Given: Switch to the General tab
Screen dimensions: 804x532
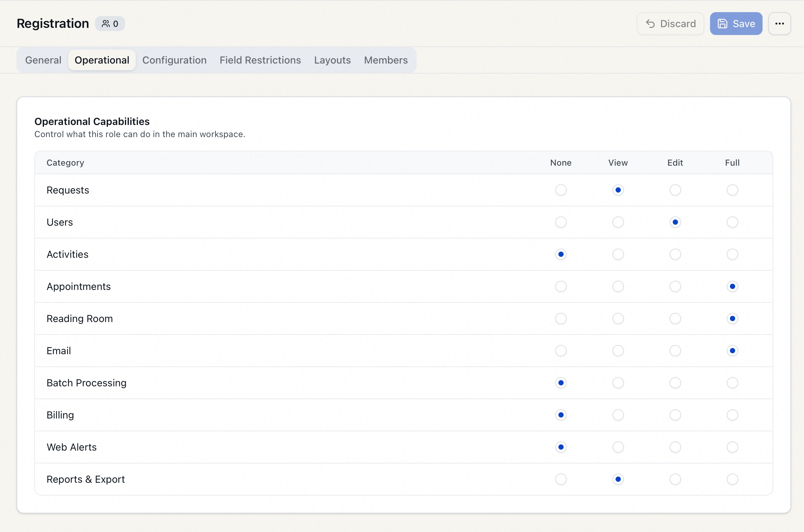Looking at the screenshot, I should (x=43, y=60).
